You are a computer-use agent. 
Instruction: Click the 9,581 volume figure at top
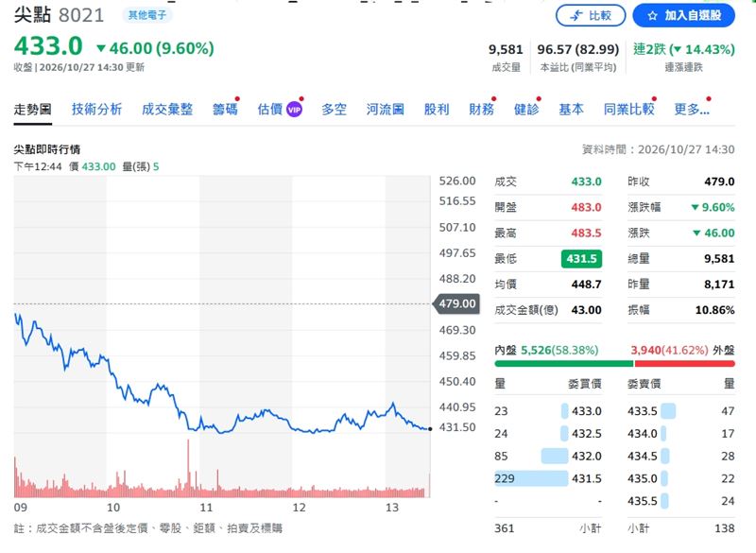pyautogui.click(x=506, y=49)
